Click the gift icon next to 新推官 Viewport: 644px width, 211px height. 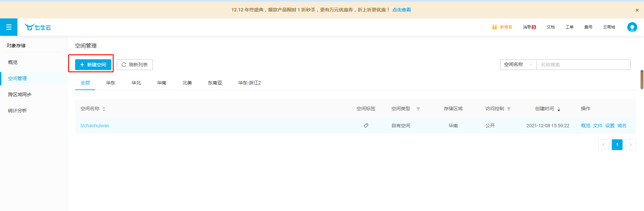click(494, 27)
